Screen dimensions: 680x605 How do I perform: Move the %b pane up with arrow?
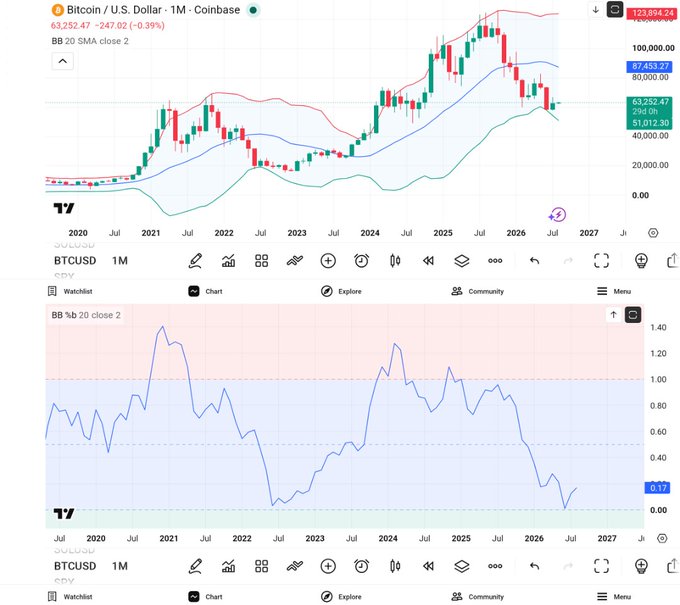pos(613,315)
